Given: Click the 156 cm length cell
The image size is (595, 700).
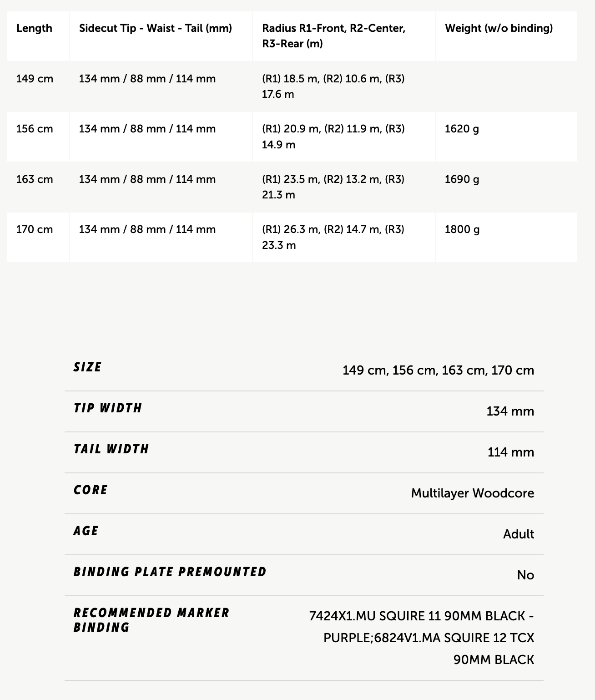Looking at the screenshot, I should [x=35, y=129].
